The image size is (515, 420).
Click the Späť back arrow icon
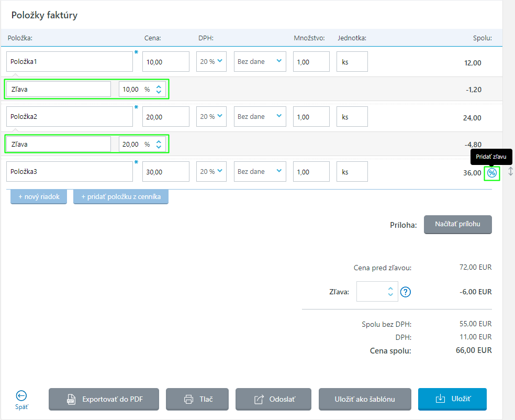pyautogui.click(x=21, y=396)
